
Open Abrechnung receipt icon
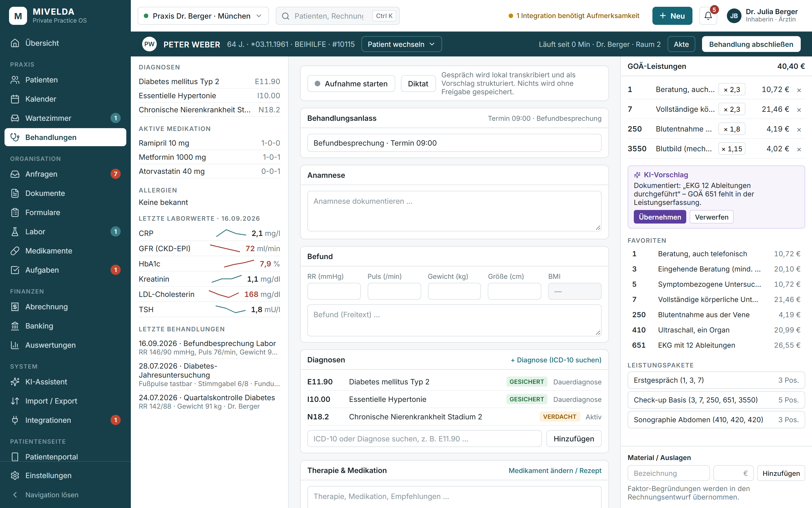point(15,306)
